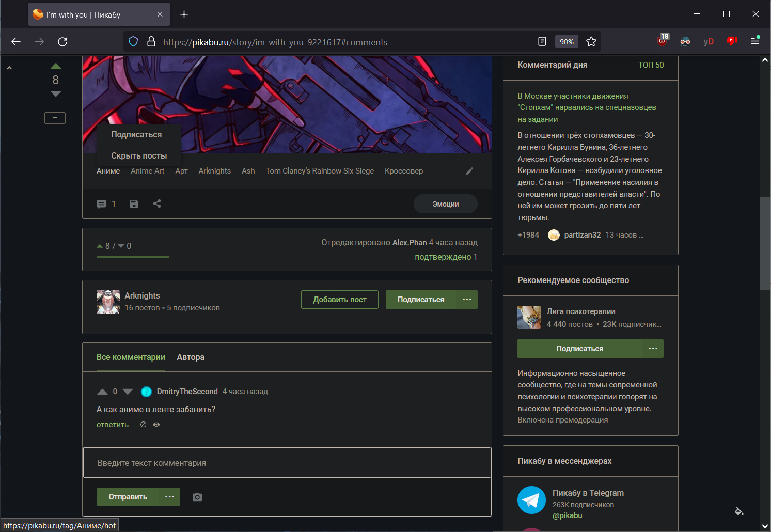Open more options beside Arknights Подписаться
Screen dimensions: 771x532
pyautogui.click(x=467, y=300)
